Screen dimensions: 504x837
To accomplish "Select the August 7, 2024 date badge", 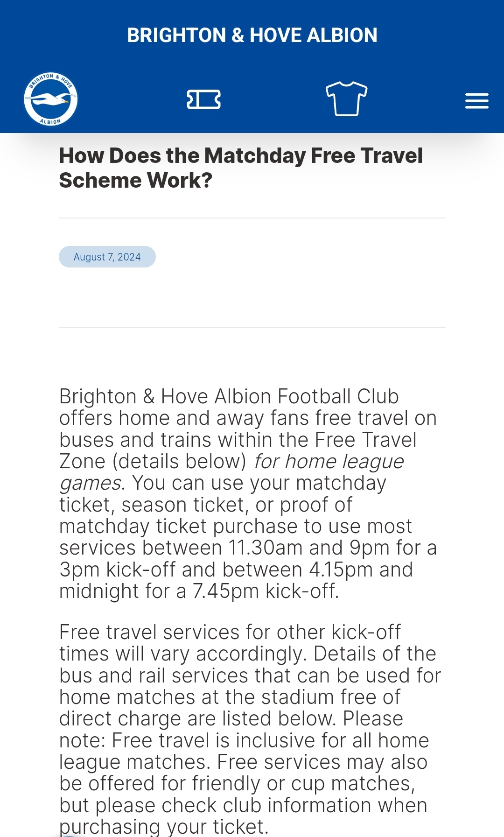I will click(x=107, y=257).
